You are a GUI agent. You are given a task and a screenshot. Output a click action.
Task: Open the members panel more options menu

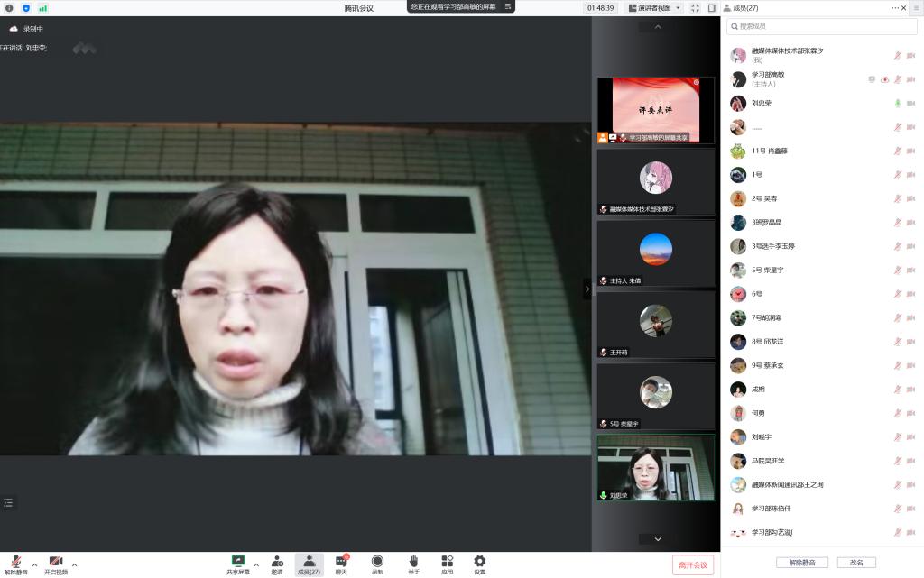[896, 7]
